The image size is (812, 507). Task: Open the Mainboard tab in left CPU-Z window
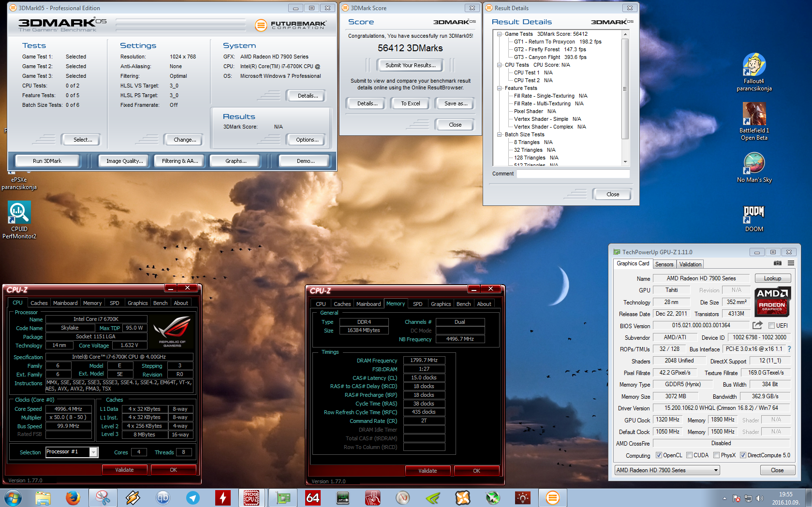[x=65, y=303]
